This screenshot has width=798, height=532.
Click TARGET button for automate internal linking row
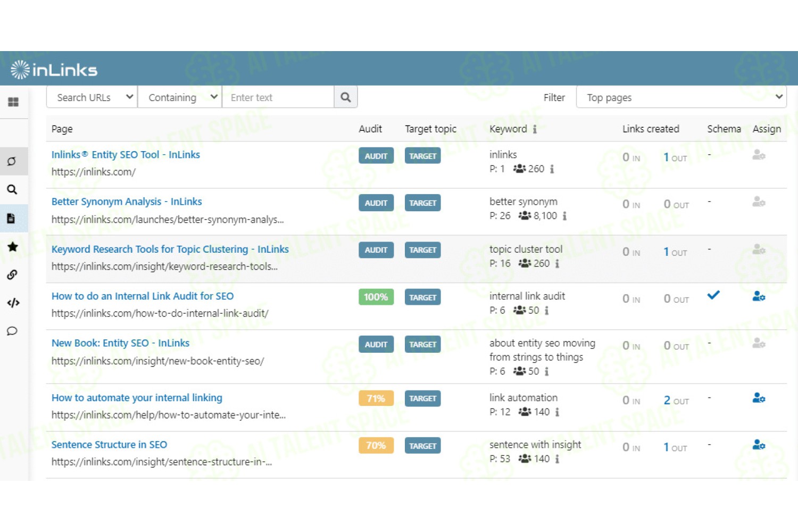(x=423, y=398)
